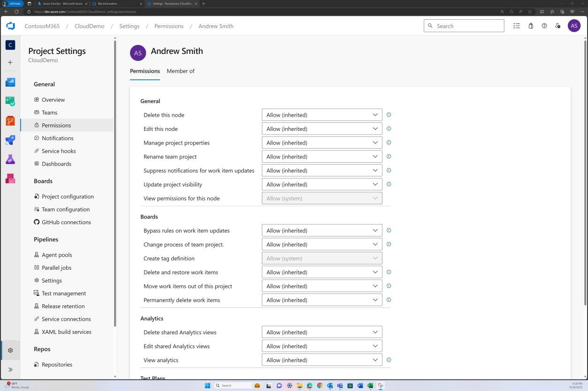The height and width of the screenshot is (391, 588).
Task: Click the info icon beside Delete this node
Action: coord(389,114)
